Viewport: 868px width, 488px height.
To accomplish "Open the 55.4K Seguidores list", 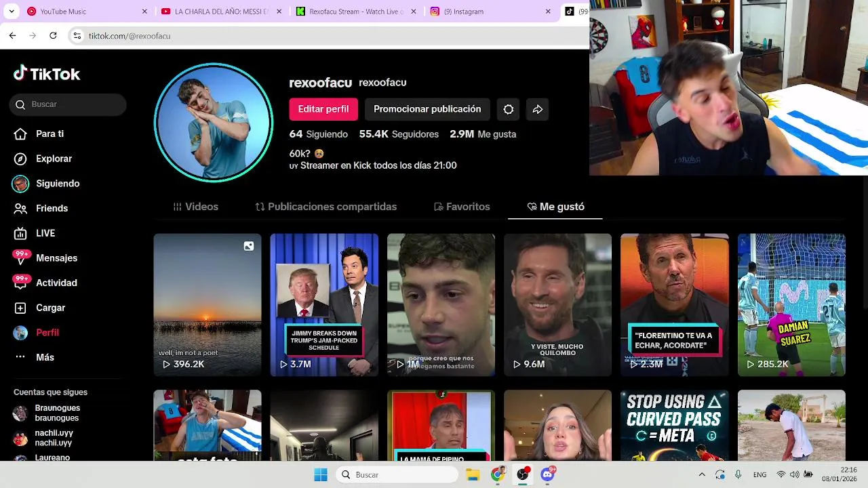I will 399,134.
